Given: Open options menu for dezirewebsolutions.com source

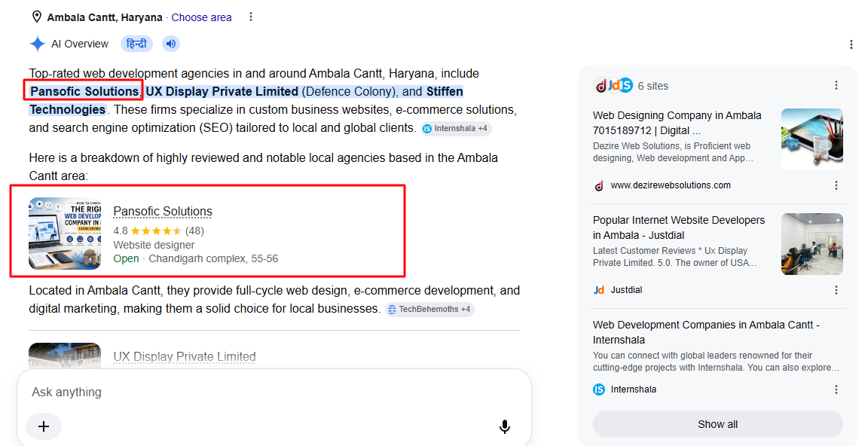Looking at the screenshot, I should click(836, 185).
